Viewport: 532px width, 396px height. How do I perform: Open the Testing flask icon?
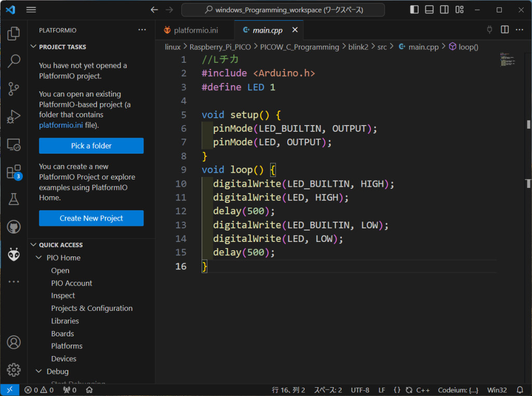point(14,199)
